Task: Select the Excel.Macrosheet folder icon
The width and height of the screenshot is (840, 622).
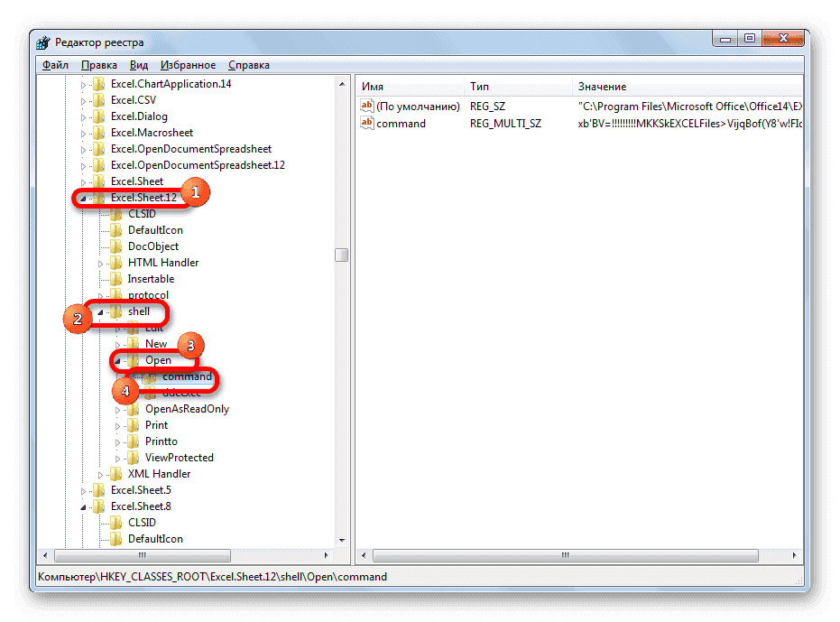Action: click(x=99, y=133)
